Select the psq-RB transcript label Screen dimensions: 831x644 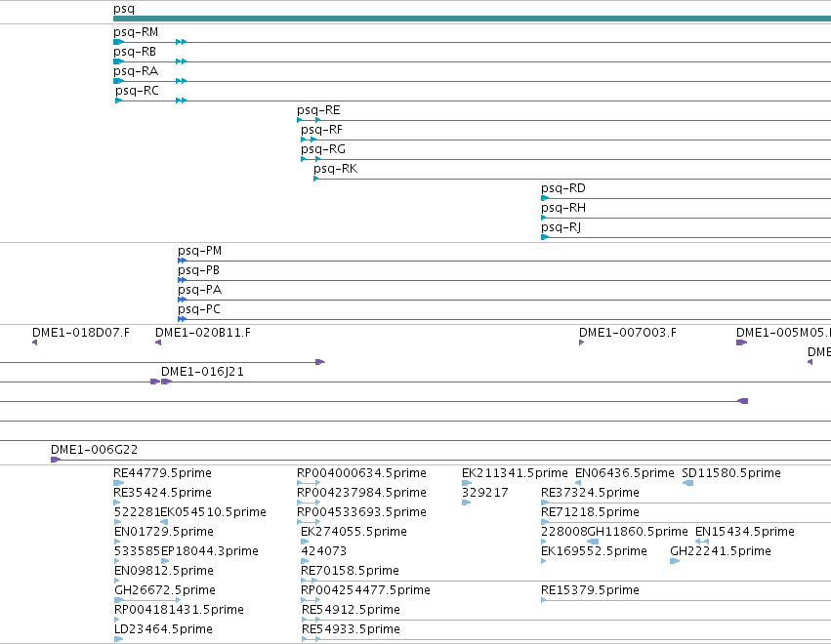(135, 52)
